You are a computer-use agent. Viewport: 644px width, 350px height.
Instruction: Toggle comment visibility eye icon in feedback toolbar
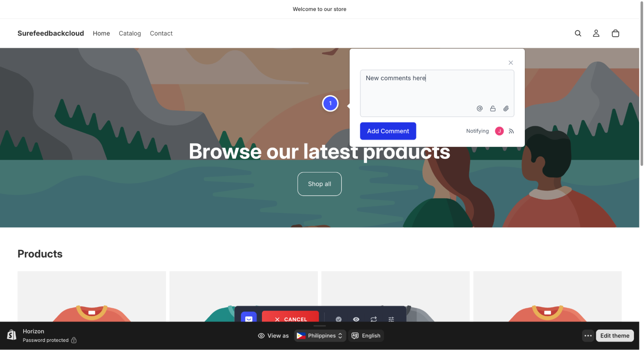[x=356, y=319]
